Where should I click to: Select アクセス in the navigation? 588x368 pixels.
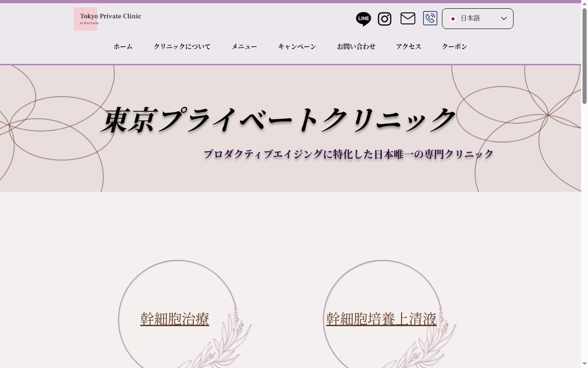[x=409, y=46]
